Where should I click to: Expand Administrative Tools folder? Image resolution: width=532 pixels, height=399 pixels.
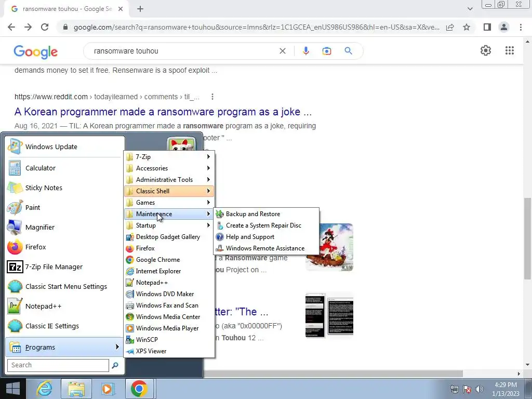coord(169,179)
